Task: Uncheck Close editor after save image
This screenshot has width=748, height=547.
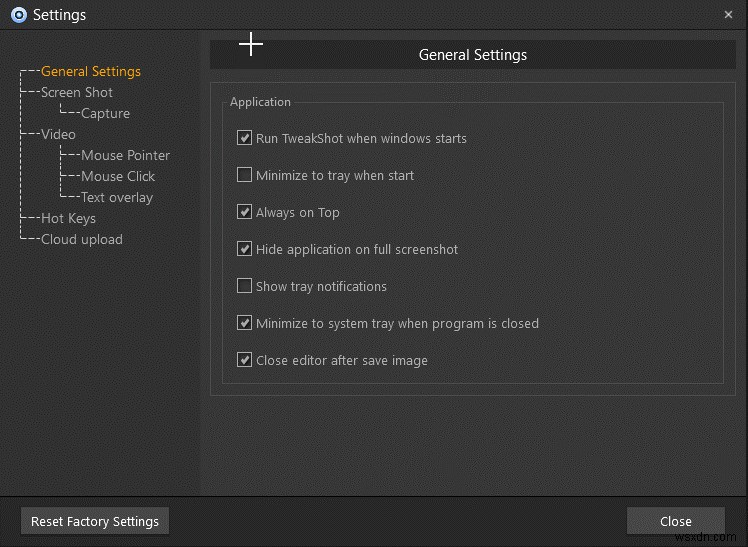Action: point(244,360)
